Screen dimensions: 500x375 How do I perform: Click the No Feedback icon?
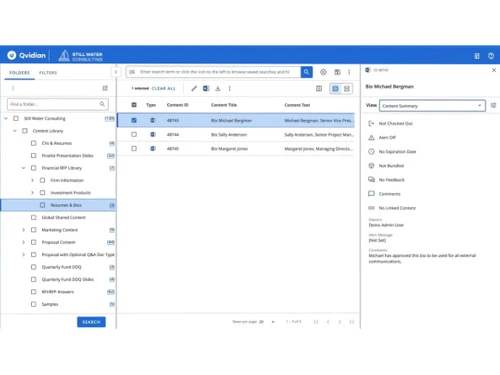pyautogui.click(x=371, y=180)
